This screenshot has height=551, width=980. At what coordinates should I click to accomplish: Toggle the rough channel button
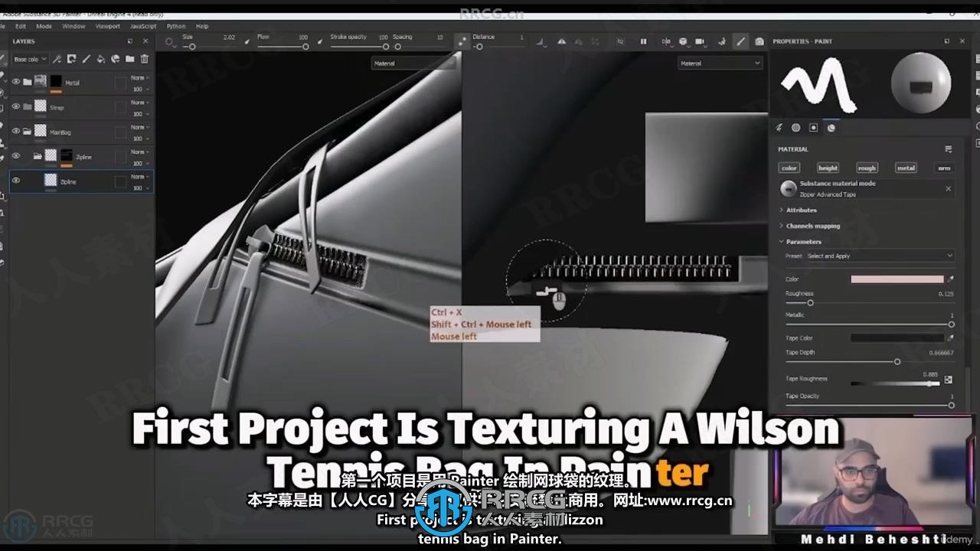pyautogui.click(x=867, y=168)
